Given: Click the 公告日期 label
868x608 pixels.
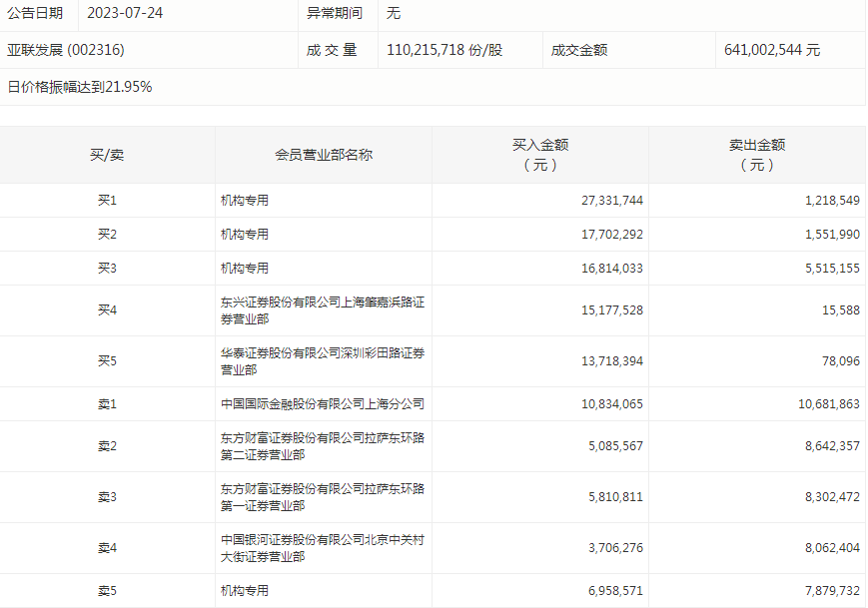Looking at the screenshot, I should click(35, 13).
